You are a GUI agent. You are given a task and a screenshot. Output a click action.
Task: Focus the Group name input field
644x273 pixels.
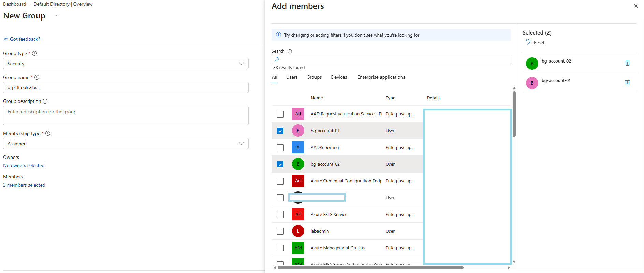(126, 87)
